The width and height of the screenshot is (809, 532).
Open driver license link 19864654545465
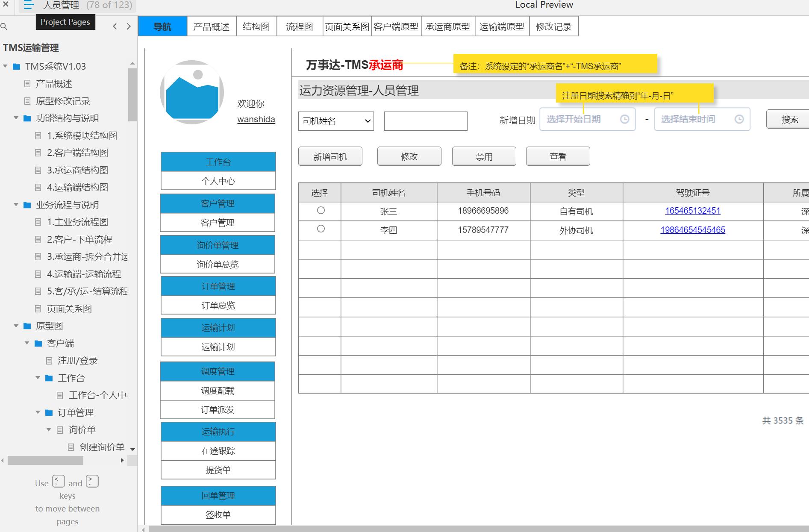[693, 230]
